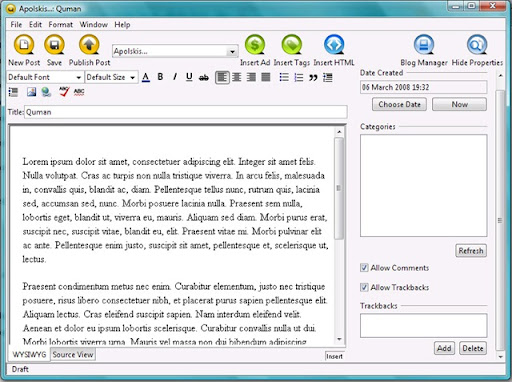Click the Trackbacks input box

coord(423,325)
